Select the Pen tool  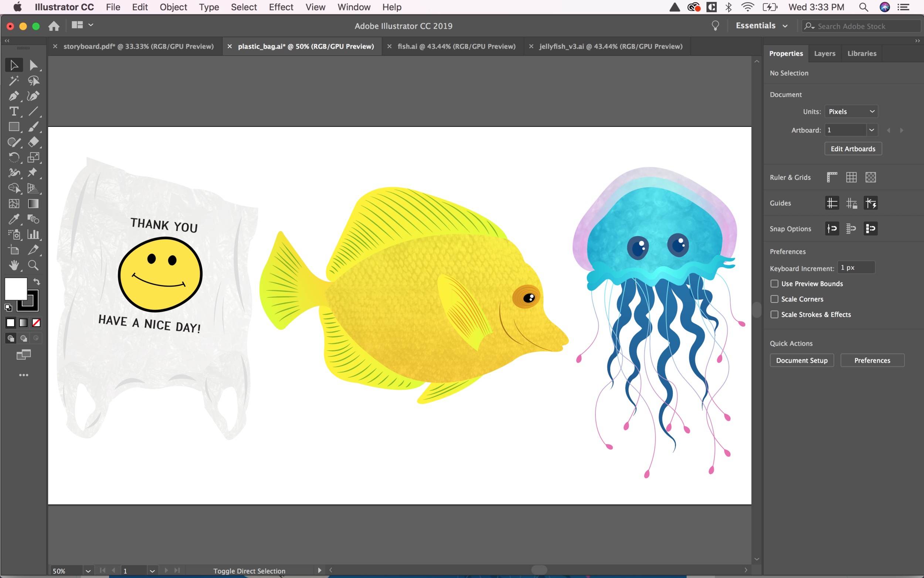click(x=14, y=96)
